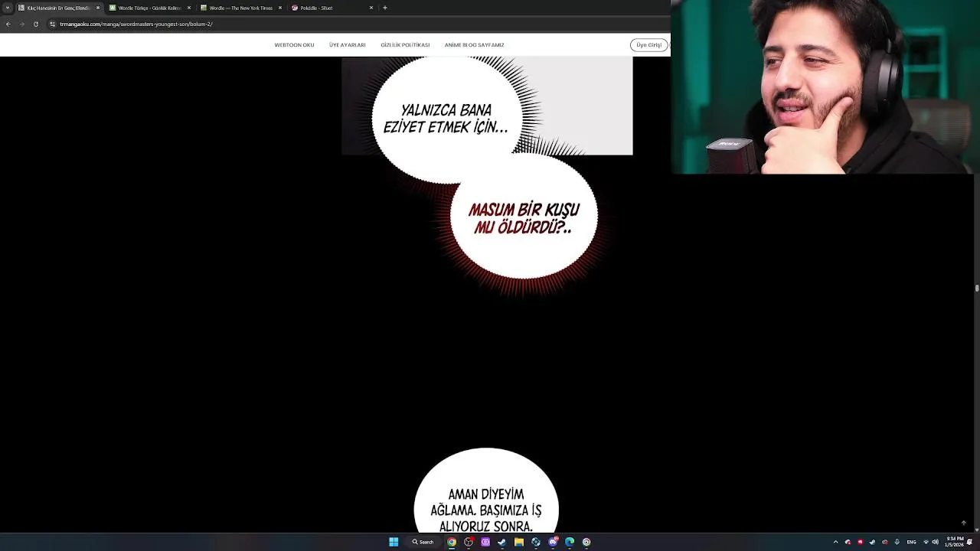Image resolution: width=980 pixels, height=551 pixels.
Task: Click the Üye Girişi login button
Action: click(x=648, y=45)
